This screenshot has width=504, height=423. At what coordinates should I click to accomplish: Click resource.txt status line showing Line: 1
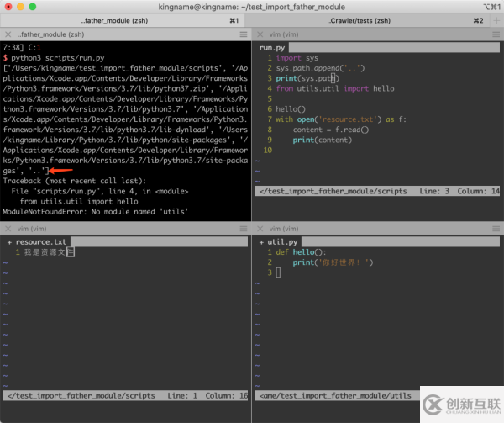coord(125,395)
